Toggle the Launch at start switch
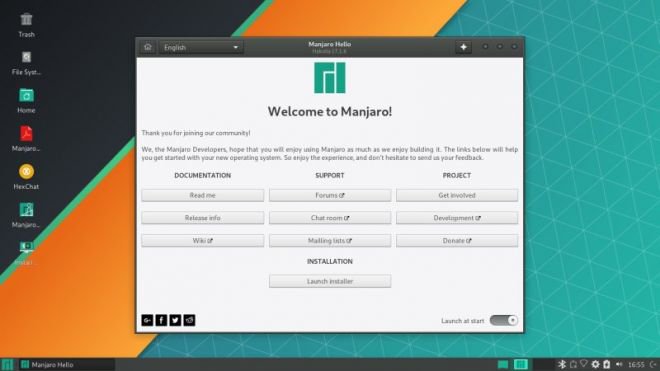This screenshot has height=371, width=660. (503, 320)
